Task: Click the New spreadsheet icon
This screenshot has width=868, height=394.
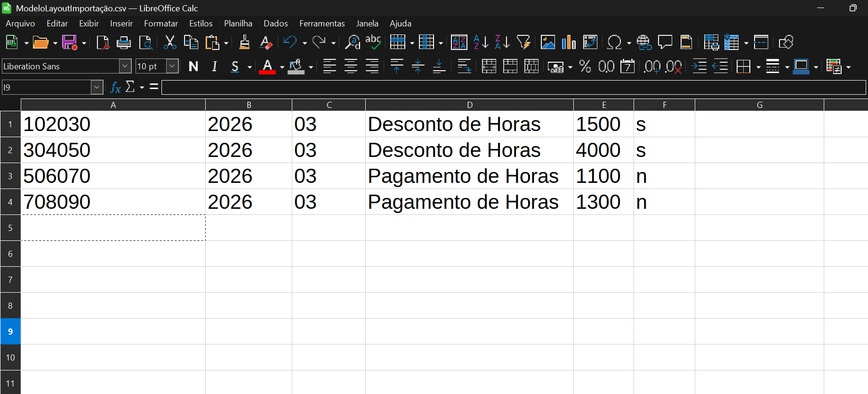Action: [12, 42]
